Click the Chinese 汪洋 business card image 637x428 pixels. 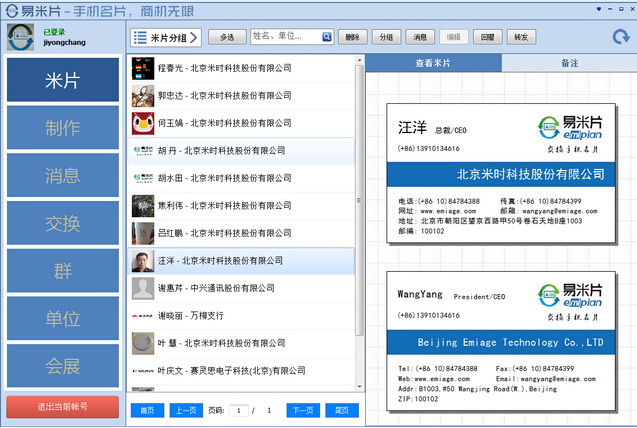[501, 173]
